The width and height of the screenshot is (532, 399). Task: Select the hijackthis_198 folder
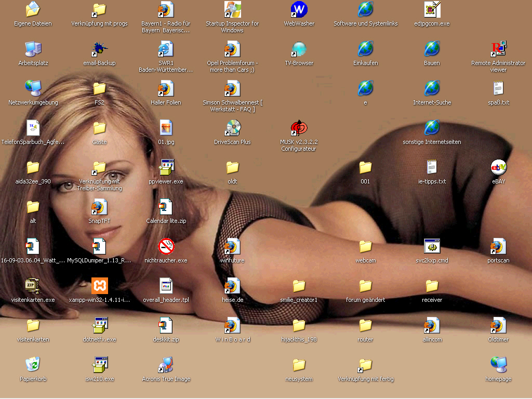pyautogui.click(x=299, y=326)
